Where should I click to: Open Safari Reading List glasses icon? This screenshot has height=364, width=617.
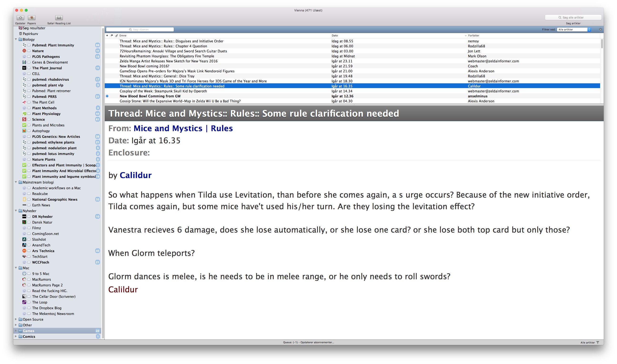(59, 18)
